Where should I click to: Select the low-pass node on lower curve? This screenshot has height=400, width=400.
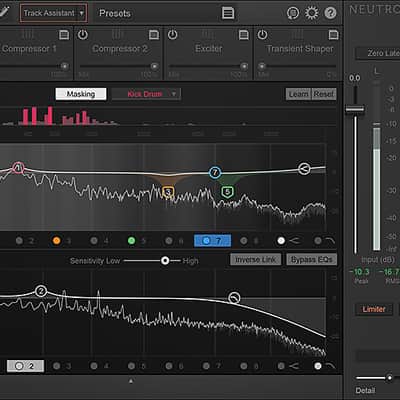tap(234, 297)
